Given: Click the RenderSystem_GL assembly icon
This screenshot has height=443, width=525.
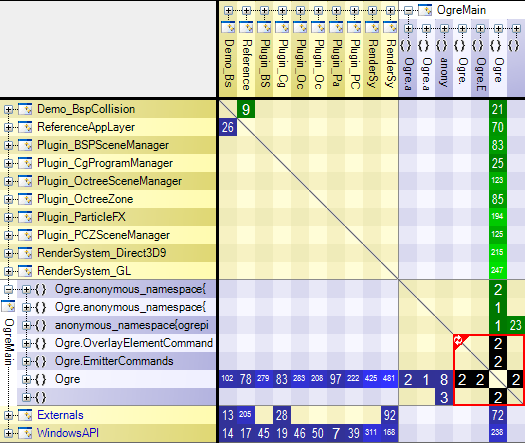Looking at the screenshot, I should 25,271.
